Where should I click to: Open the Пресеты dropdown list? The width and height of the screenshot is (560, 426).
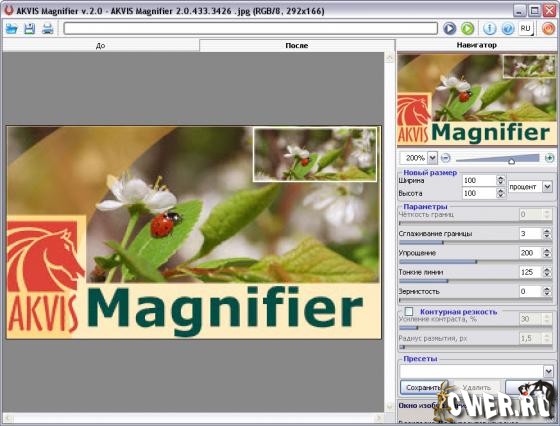pyautogui.click(x=549, y=371)
